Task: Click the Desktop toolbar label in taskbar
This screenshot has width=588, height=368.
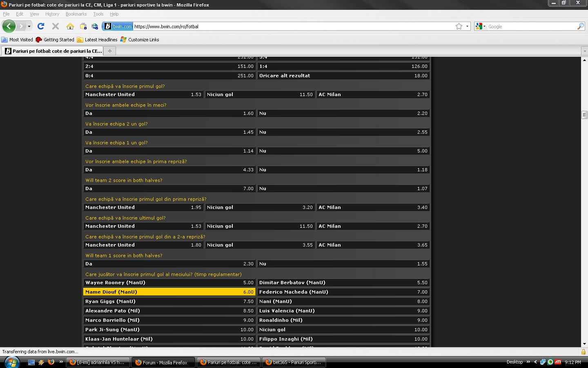Action: (x=514, y=362)
